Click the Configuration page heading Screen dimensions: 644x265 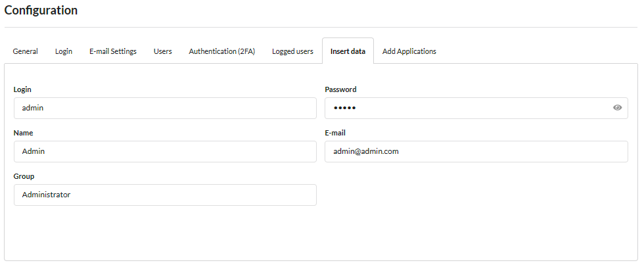click(x=41, y=11)
